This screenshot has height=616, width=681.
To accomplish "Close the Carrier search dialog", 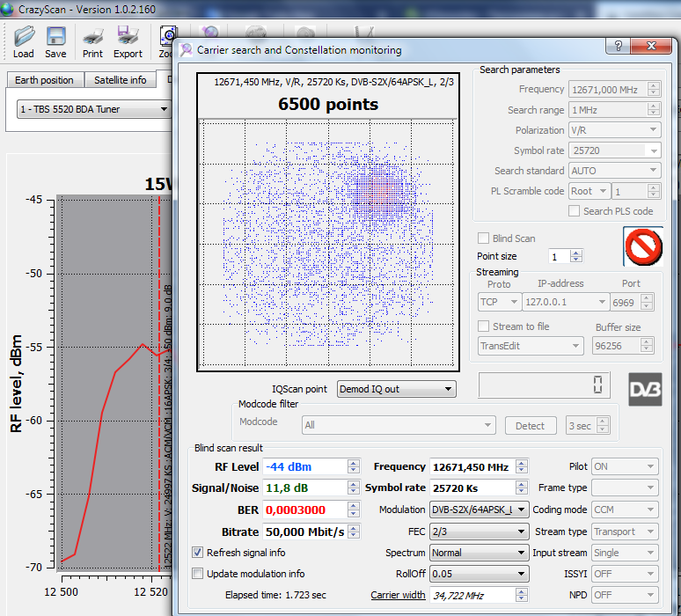I will (651, 46).
